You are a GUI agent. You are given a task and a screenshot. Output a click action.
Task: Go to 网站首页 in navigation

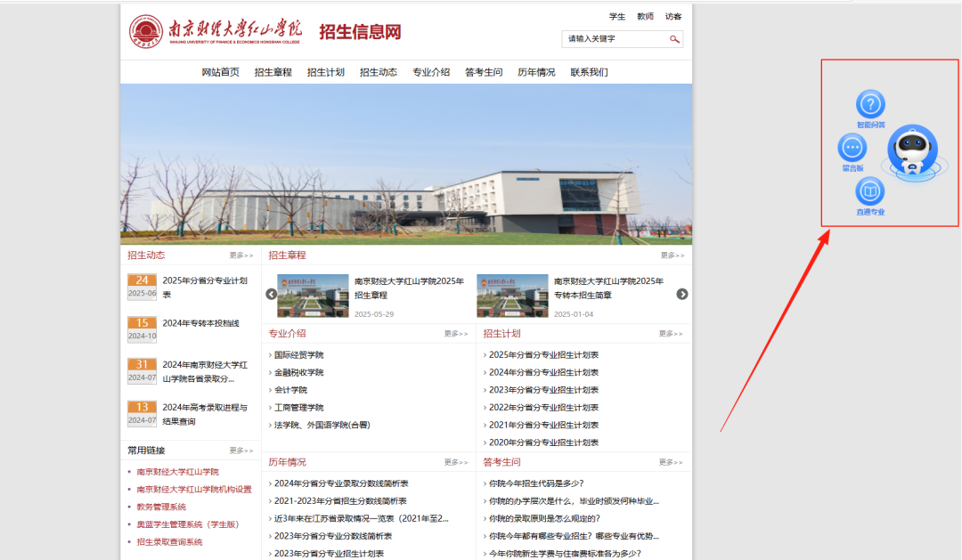point(220,72)
